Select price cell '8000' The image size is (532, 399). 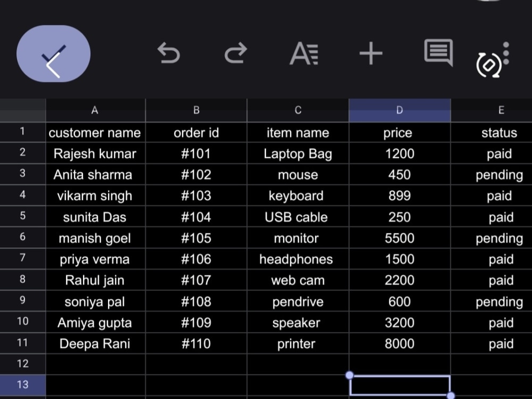click(x=400, y=344)
